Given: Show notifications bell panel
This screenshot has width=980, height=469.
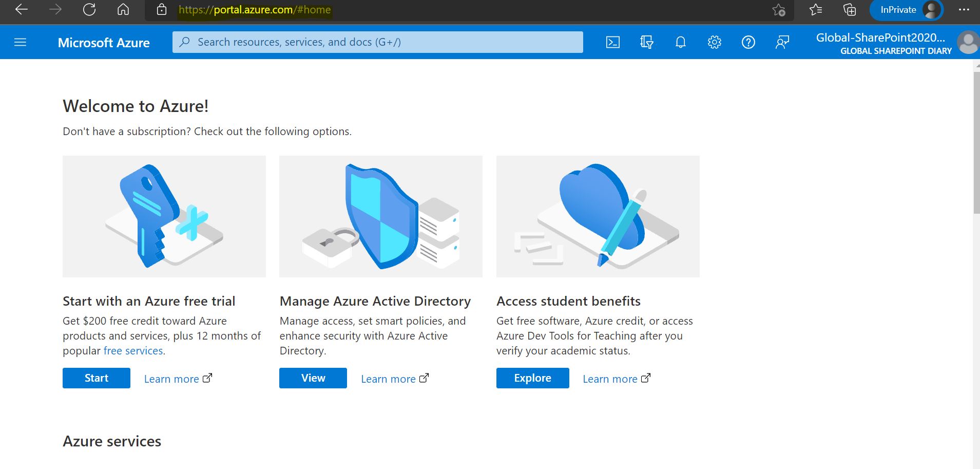Looking at the screenshot, I should pos(681,42).
